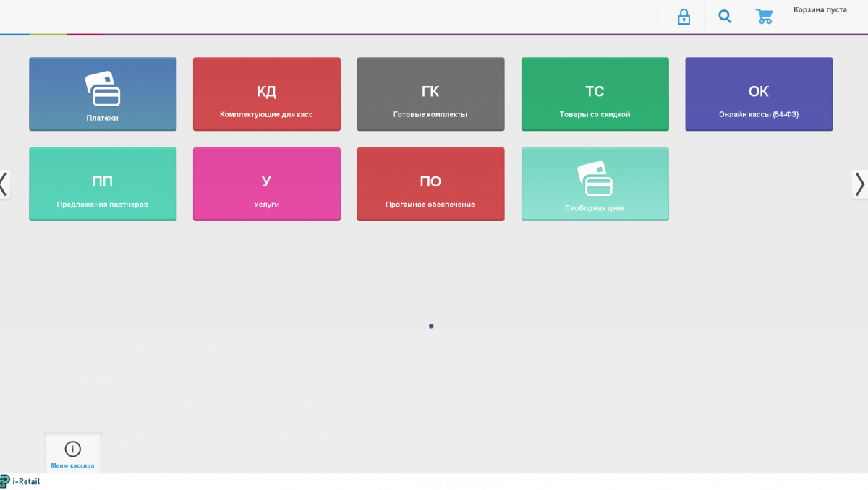Click the Платежи tile label

103,118
